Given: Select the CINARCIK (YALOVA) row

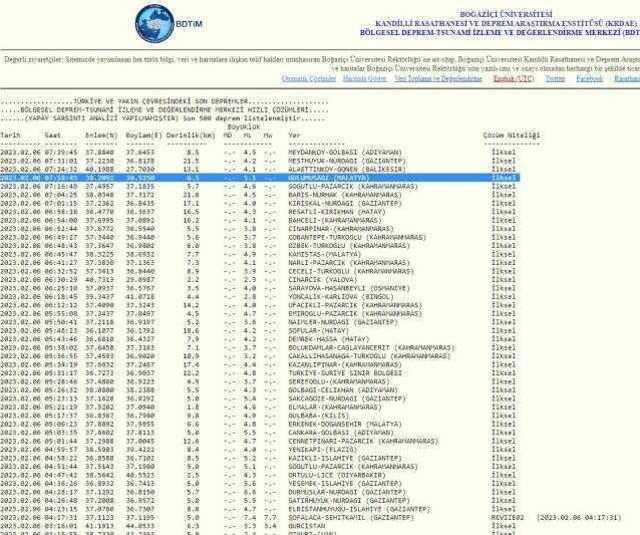Looking at the screenshot, I should (260, 280).
